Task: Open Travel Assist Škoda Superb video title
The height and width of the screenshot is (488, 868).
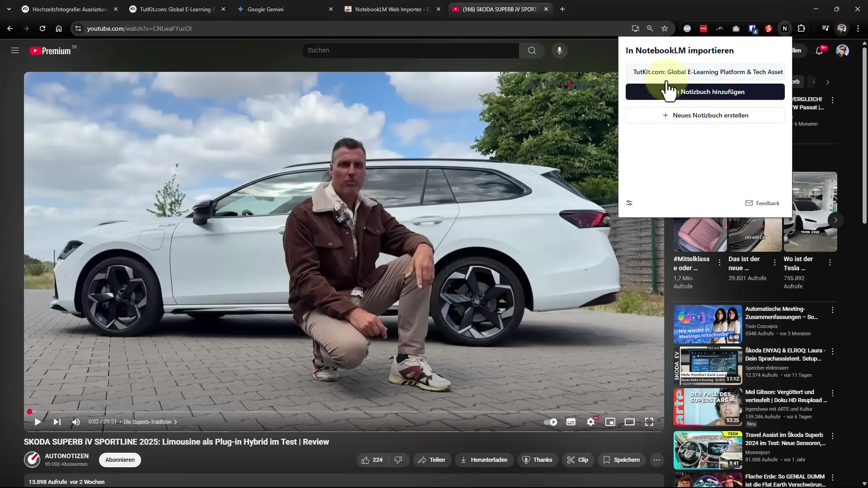Action: [785, 439]
